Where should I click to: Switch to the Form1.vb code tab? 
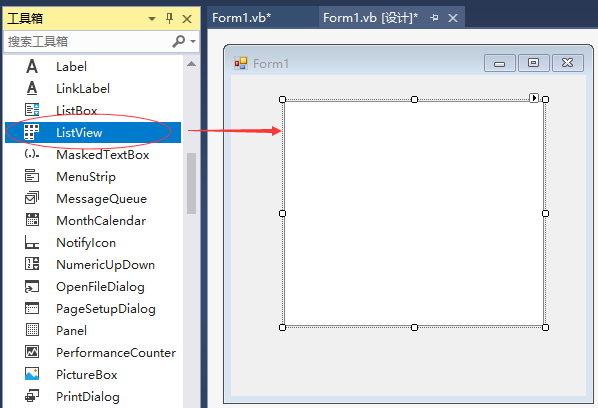[x=241, y=18]
